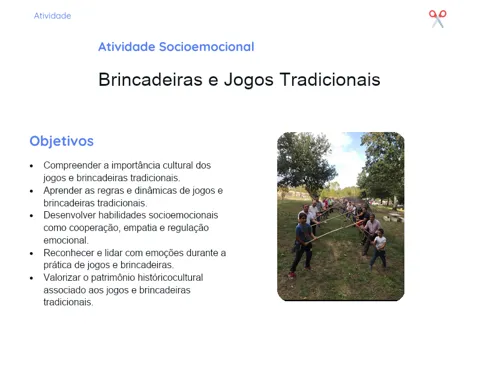
Task: Select the Desenvolver habilidades socioemocionais bullet
Action: click(x=131, y=227)
